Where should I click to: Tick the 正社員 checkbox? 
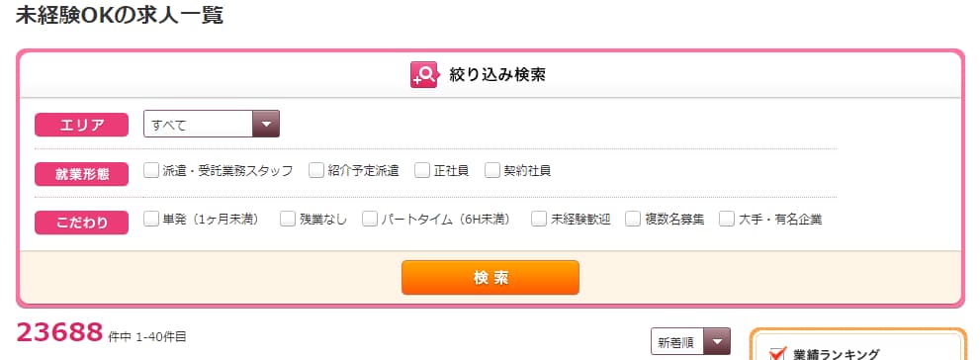click(x=422, y=170)
